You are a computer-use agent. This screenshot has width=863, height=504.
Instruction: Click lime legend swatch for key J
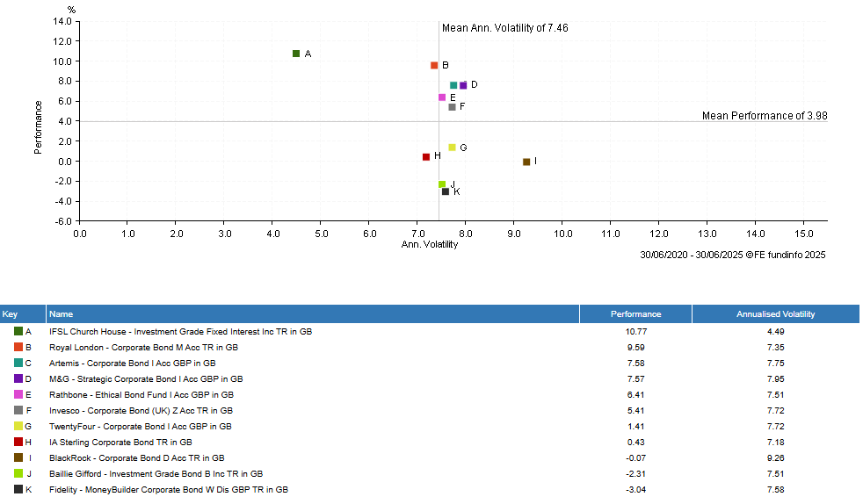[18, 474]
